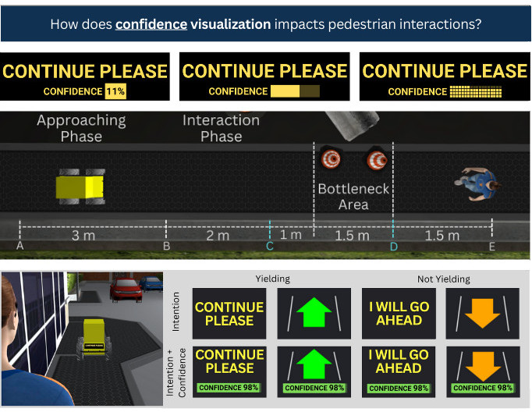Click the Intention-only I WILL GO AHEAD panel
The height and width of the screenshot is (412, 532).
pos(399,314)
